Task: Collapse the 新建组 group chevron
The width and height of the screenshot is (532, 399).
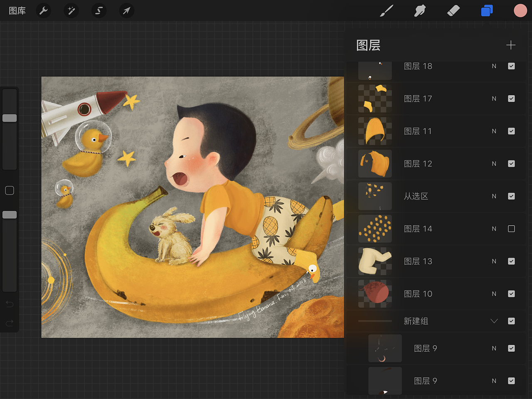Action: click(x=494, y=321)
